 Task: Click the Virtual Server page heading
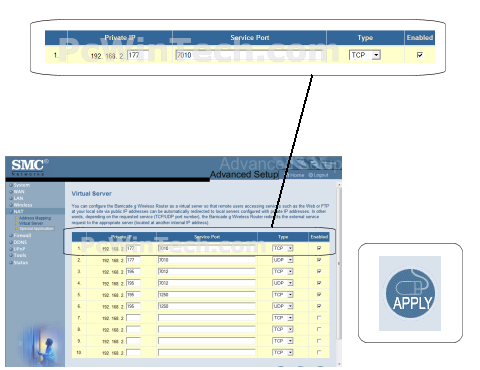point(92,194)
